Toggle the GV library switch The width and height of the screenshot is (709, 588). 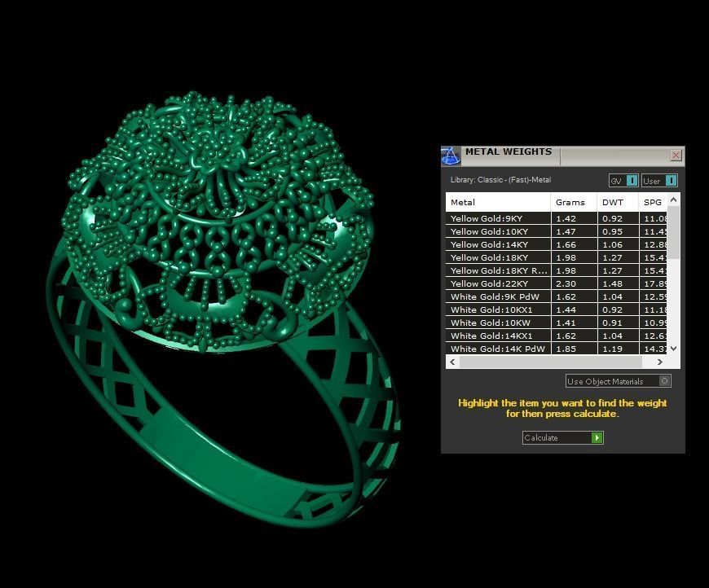pos(623,181)
